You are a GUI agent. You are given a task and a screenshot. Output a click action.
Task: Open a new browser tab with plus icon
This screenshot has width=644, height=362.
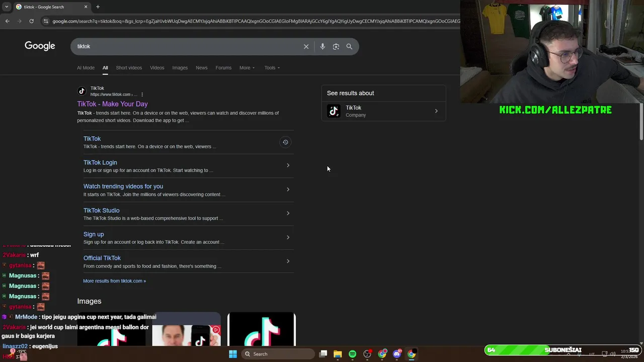pos(98,7)
